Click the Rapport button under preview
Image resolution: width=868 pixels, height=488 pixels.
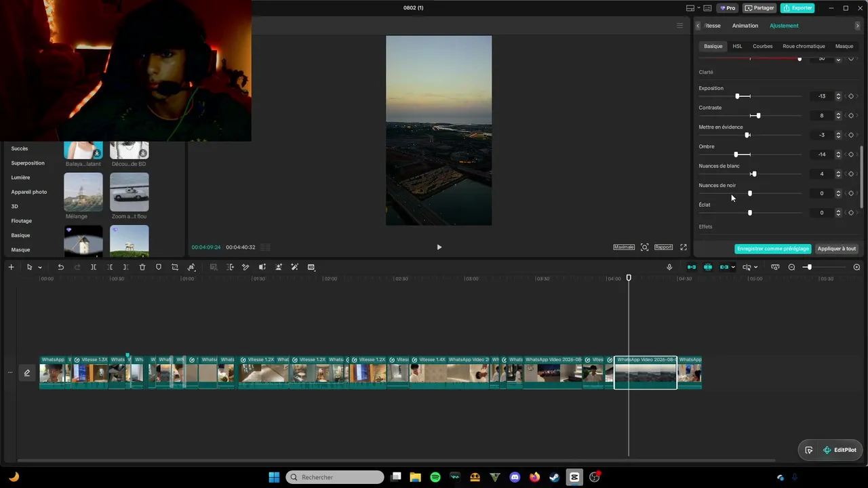point(663,247)
